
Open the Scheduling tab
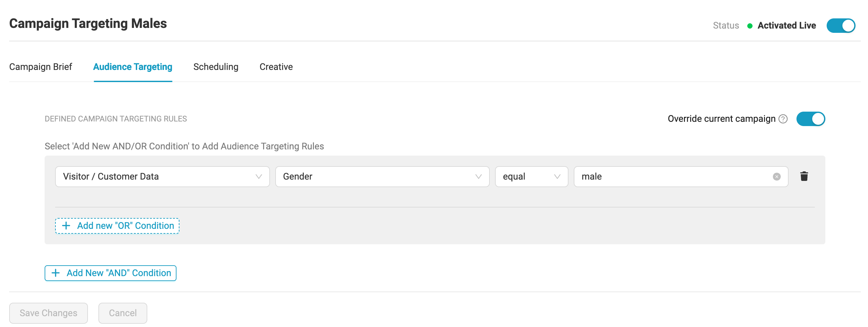[216, 67]
